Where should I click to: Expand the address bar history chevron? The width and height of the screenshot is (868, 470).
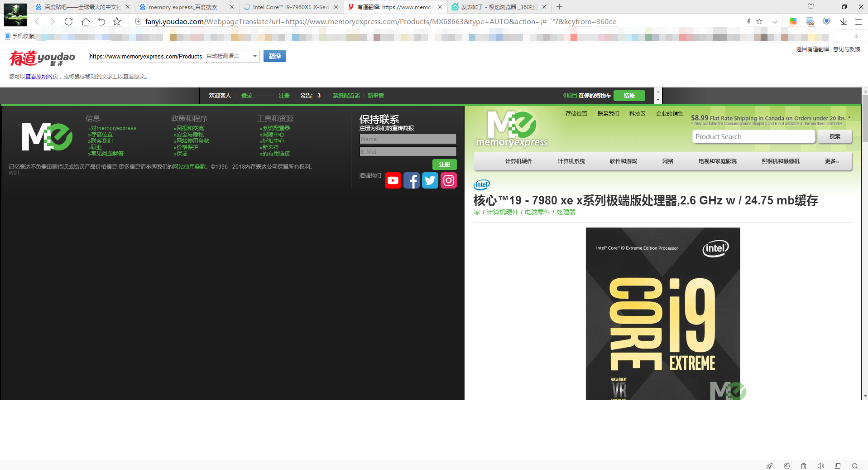click(775, 21)
